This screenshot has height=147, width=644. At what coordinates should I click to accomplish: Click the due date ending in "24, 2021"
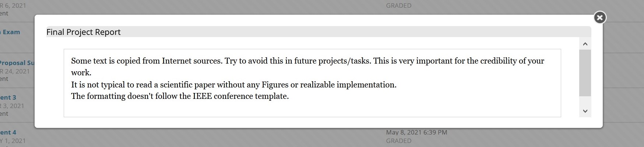click(15, 71)
